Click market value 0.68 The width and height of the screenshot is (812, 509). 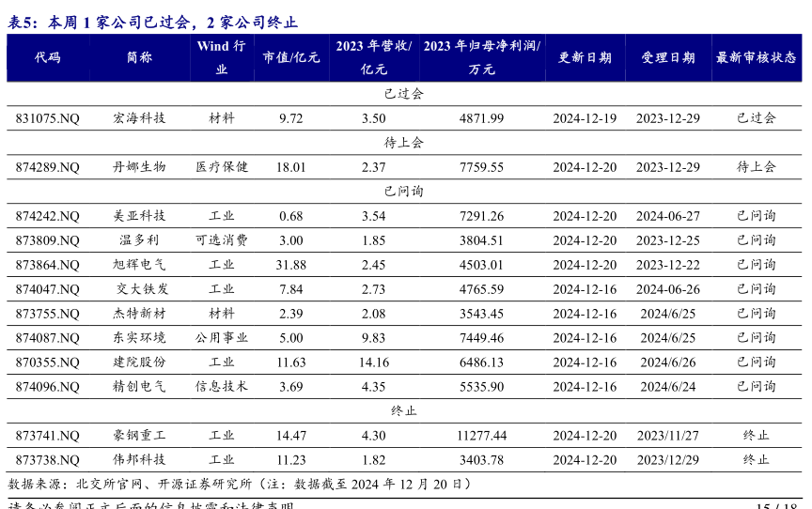291,216
